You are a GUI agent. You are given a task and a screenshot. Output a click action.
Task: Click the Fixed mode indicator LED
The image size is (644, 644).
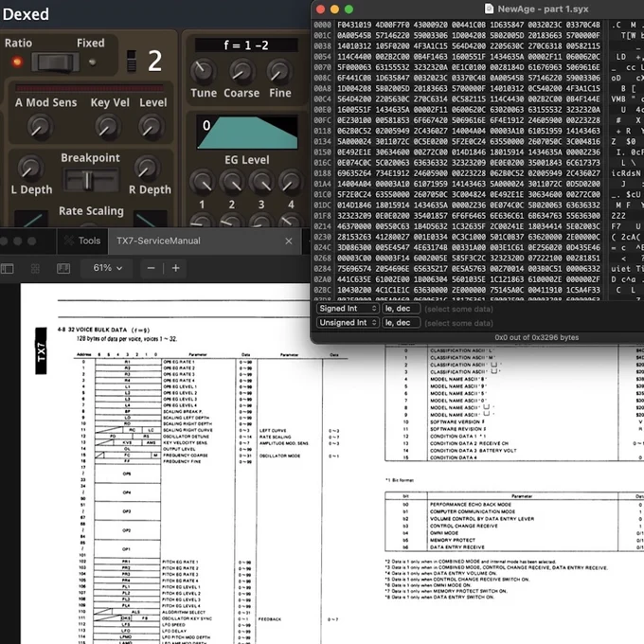93,62
